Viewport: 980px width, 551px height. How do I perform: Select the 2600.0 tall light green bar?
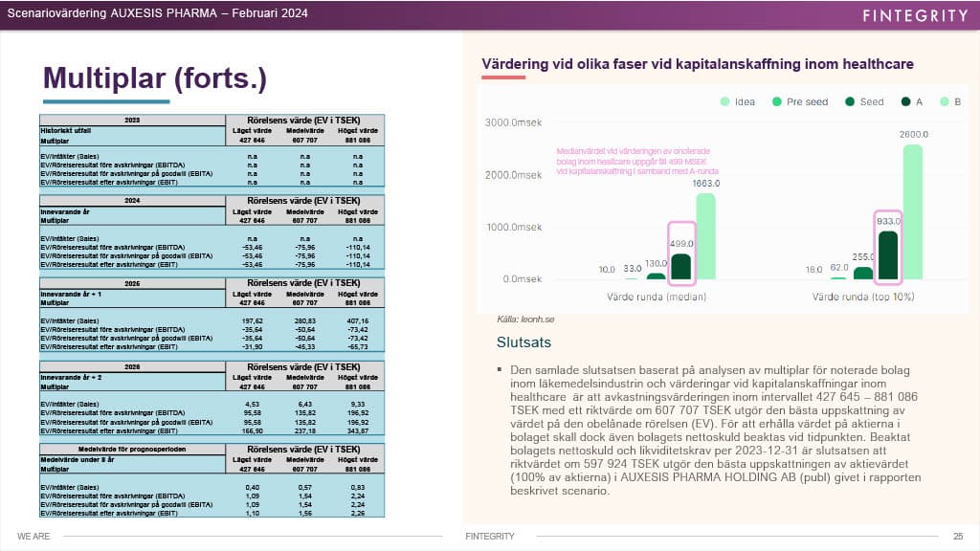(912, 211)
